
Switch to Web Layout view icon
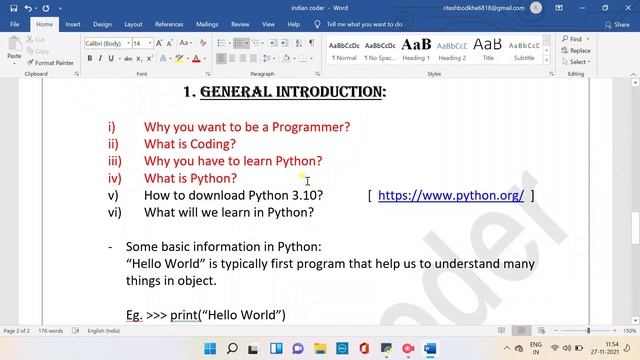pos(542,330)
